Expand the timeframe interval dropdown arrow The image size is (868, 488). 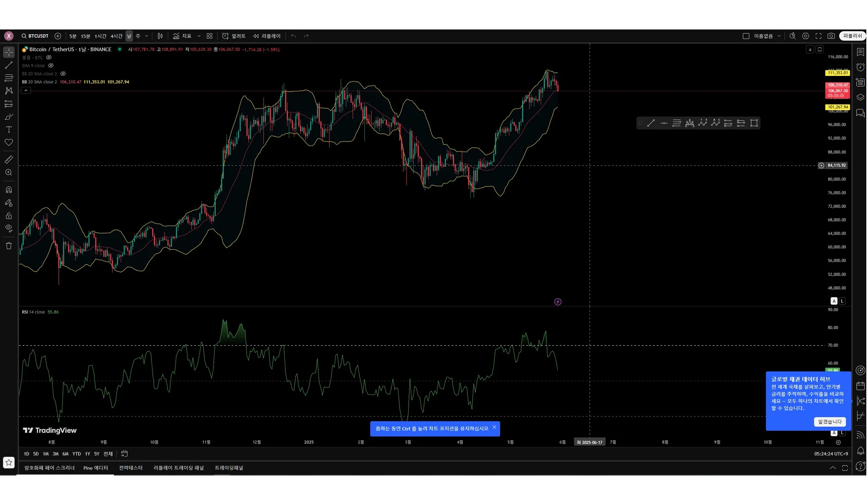[x=146, y=36]
